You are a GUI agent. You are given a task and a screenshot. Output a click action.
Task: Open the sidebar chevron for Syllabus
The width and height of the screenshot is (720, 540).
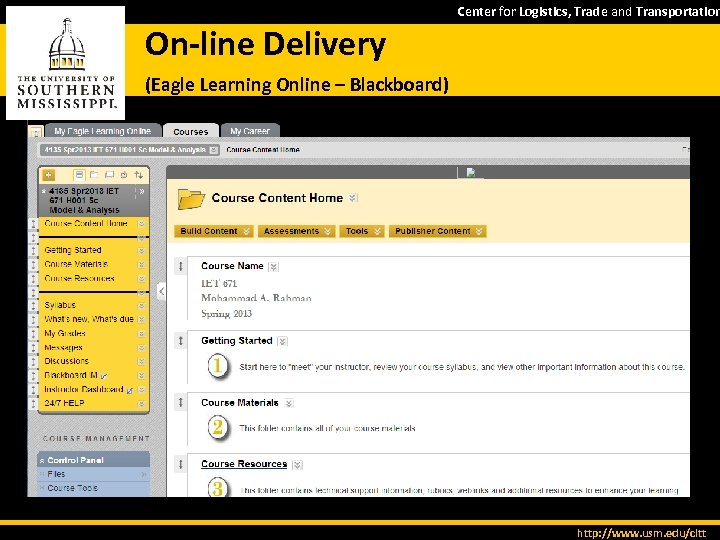click(141, 306)
